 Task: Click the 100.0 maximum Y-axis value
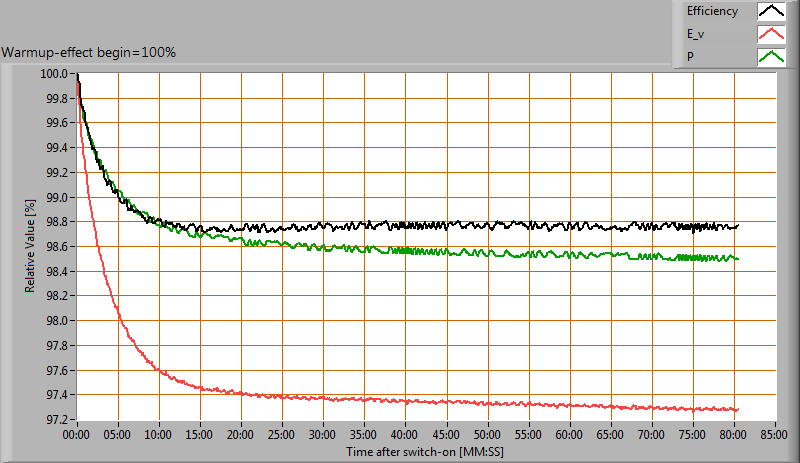[x=53, y=74]
